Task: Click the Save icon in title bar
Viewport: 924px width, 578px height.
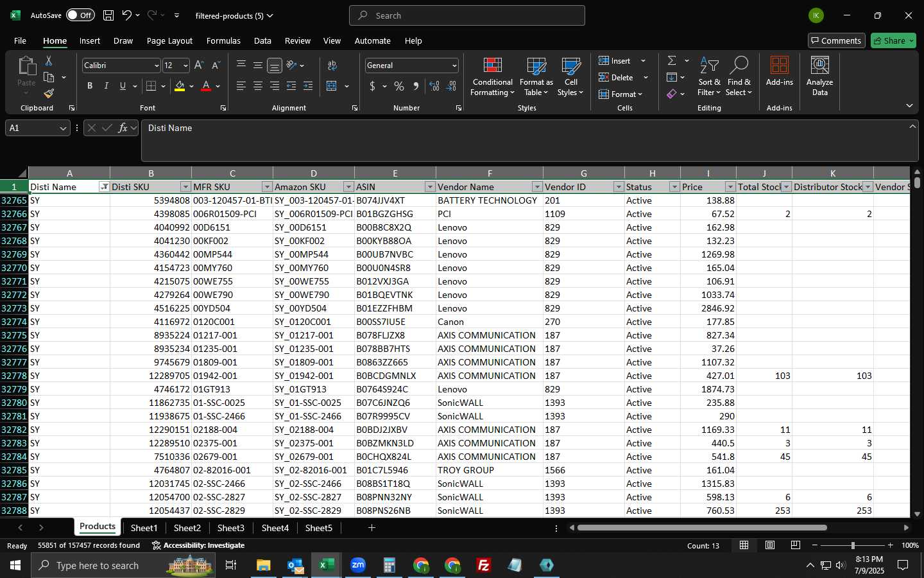Action: point(108,15)
